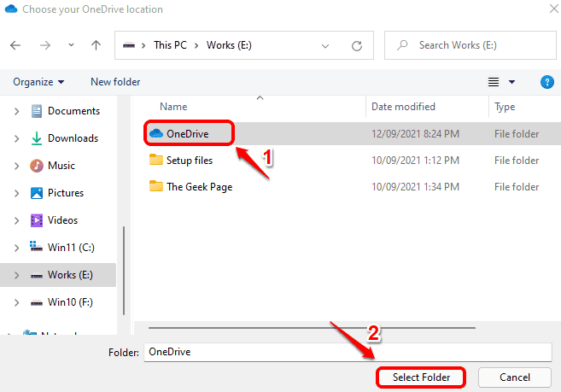Go up one folder level
The image size is (561, 392).
96,45
